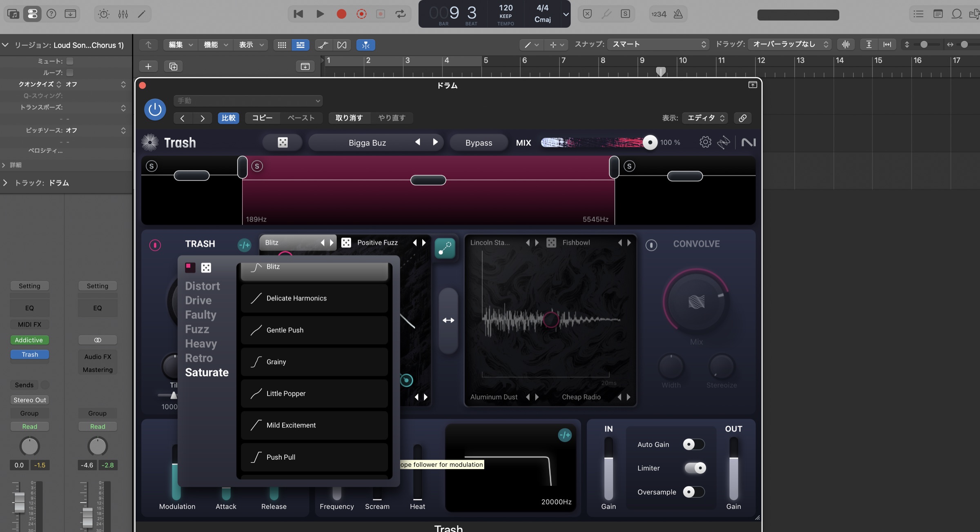Choose the Push Pull style
980x532 pixels.
tap(314, 457)
